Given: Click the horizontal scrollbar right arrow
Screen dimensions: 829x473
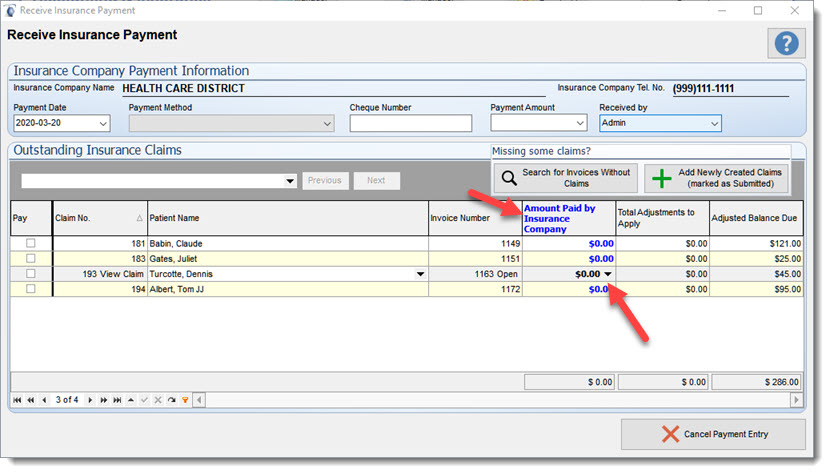Looking at the screenshot, I should pyautogui.click(x=796, y=400).
